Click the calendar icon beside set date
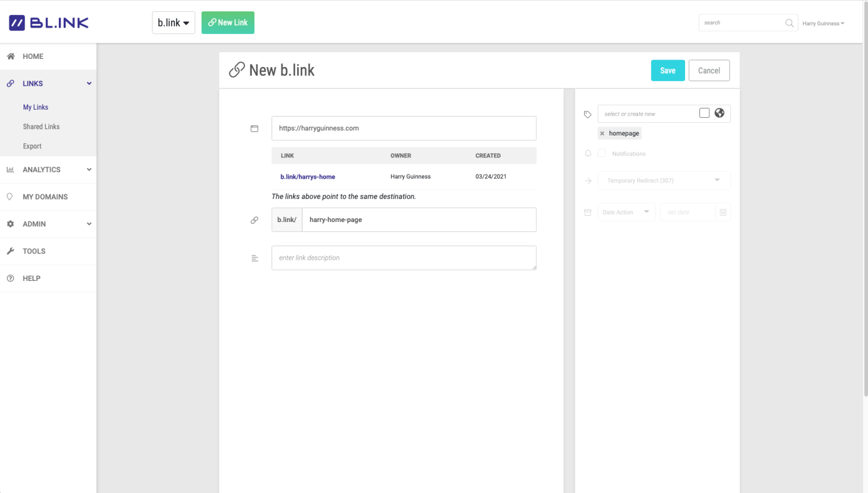This screenshot has height=493, width=868. pyautogui.click(x=723, y=212)
